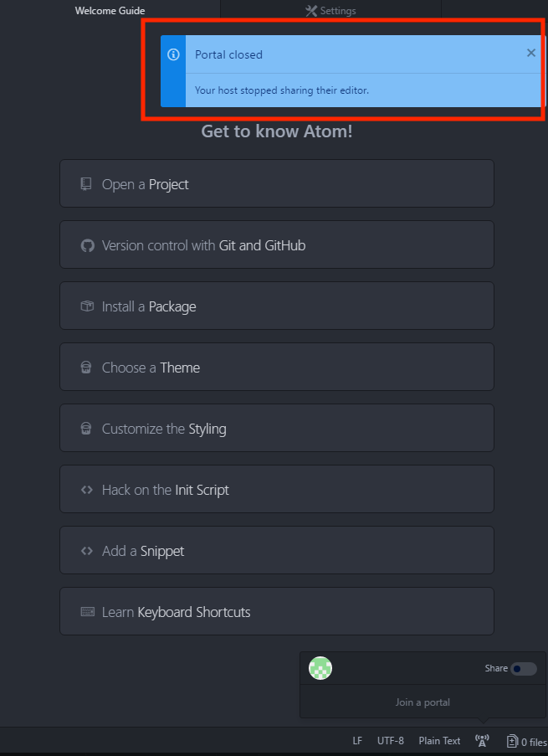Image resolution: width=548 pixels, height=756 pixels.
Task: Click the Join a portal link
Action: pyautogui.click(x=423, y=702)
